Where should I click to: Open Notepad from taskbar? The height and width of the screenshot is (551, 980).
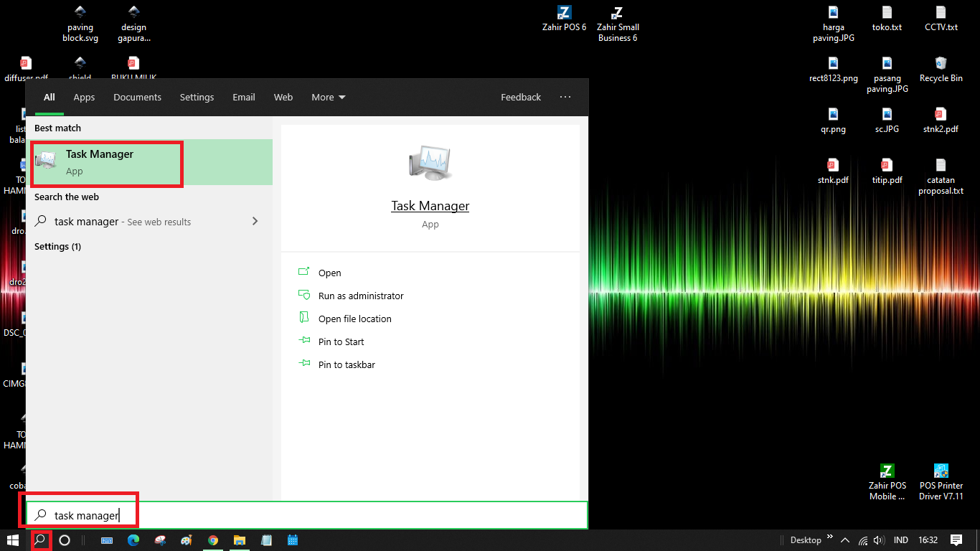point(266,540)
